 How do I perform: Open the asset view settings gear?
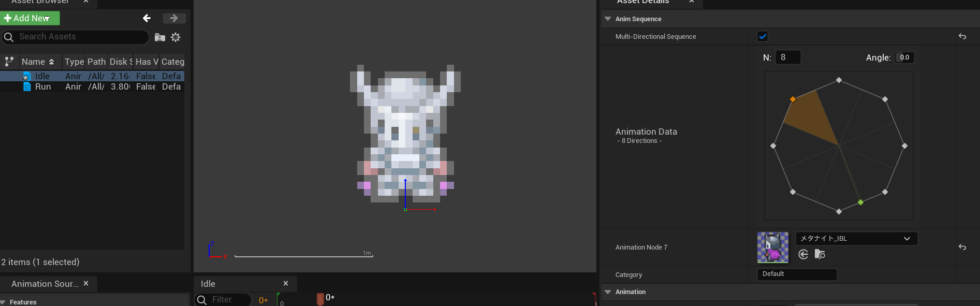coord(175,37)
